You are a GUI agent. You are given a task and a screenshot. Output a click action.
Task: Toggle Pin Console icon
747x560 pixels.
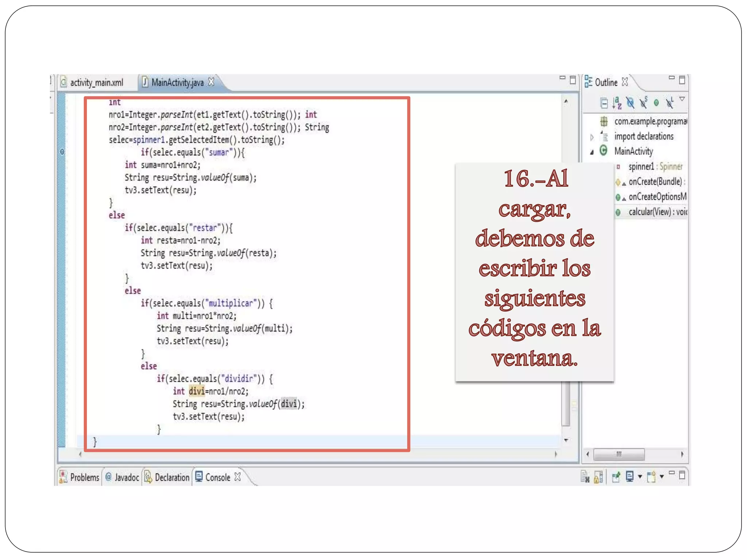click(616, 477)
